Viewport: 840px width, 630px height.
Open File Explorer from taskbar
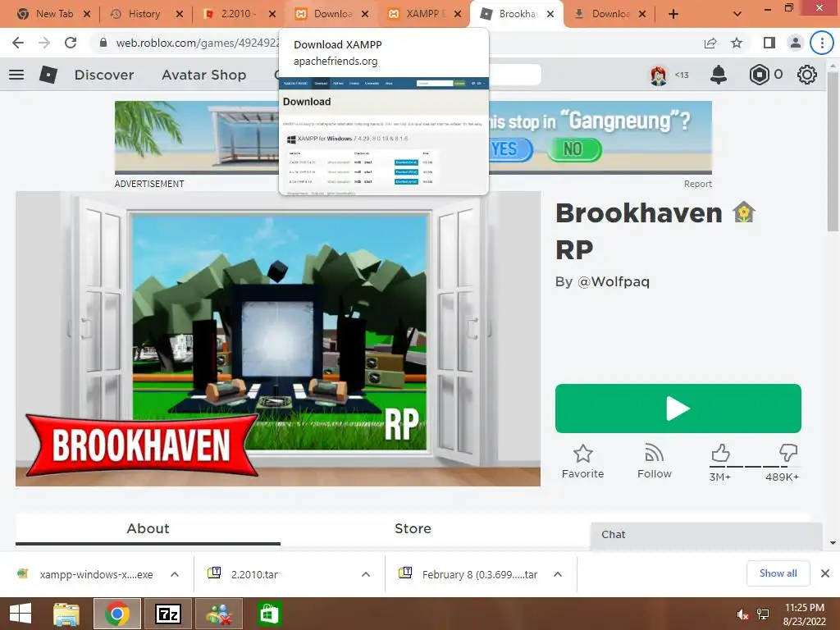pos(66,614)
